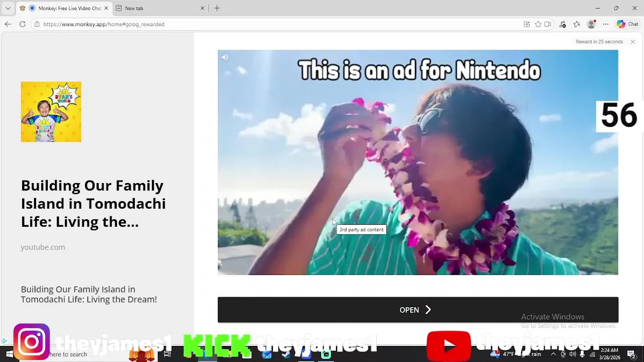
Task: Go back to previous page
Action: click(x=8, y=24)
